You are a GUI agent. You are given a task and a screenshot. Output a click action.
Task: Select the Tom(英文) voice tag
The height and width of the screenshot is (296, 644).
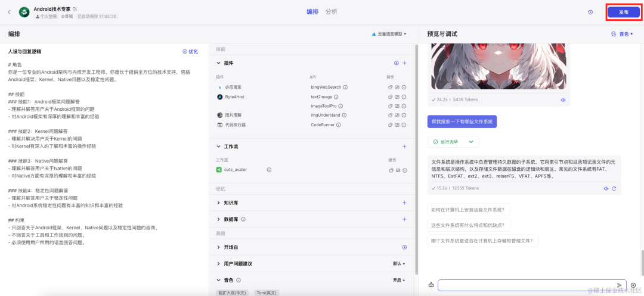(267, 292)
